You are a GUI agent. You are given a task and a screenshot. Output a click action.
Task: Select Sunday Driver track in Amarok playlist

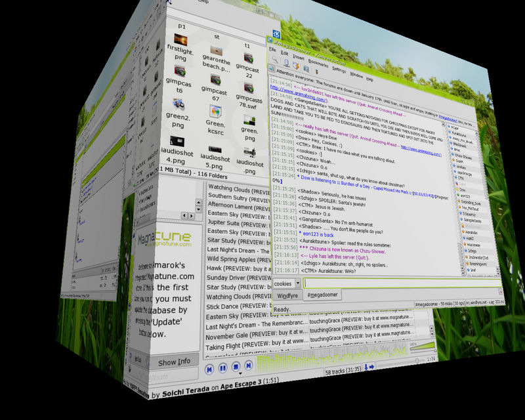pyautogui.click(x=239, y=278)
